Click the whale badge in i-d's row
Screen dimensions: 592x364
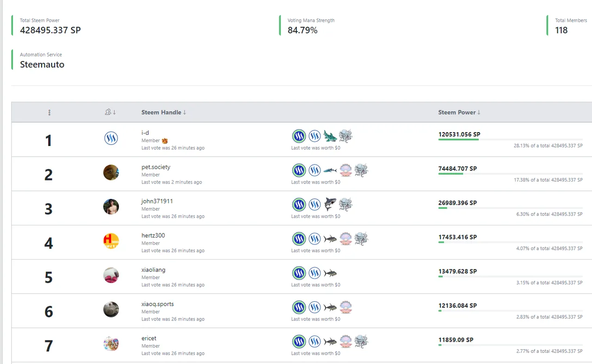pos(330,136)
